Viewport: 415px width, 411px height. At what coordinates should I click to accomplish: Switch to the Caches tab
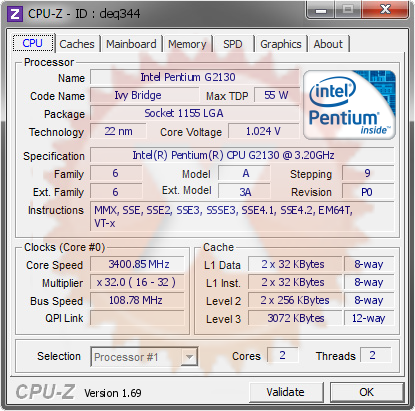point(77,44)
